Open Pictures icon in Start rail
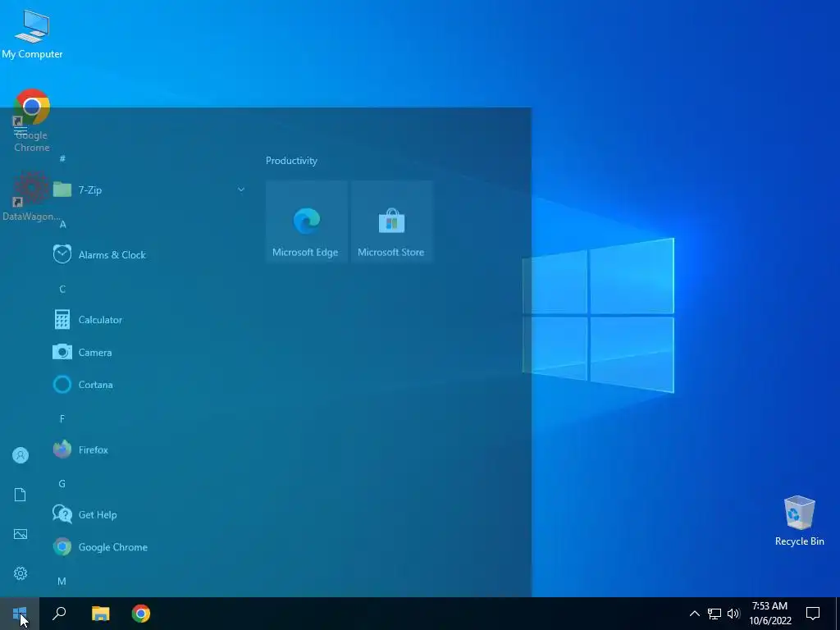The width and height of the screenshot is (840, 630). (21, 534)
